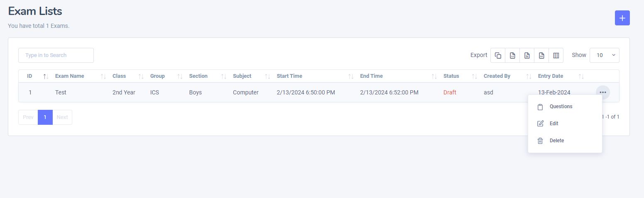Sort the table by ID column

click(30, 76)
